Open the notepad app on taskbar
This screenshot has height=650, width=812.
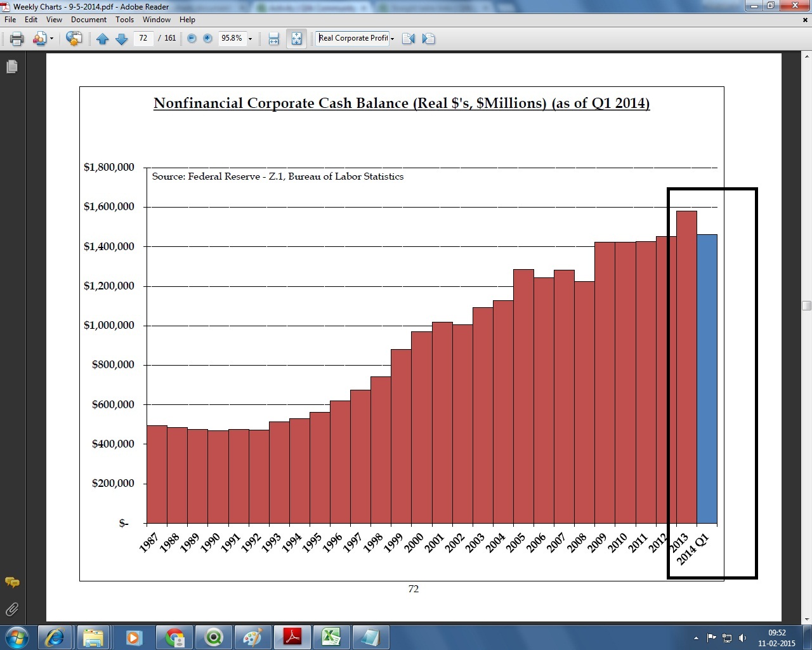coord(370,637)
